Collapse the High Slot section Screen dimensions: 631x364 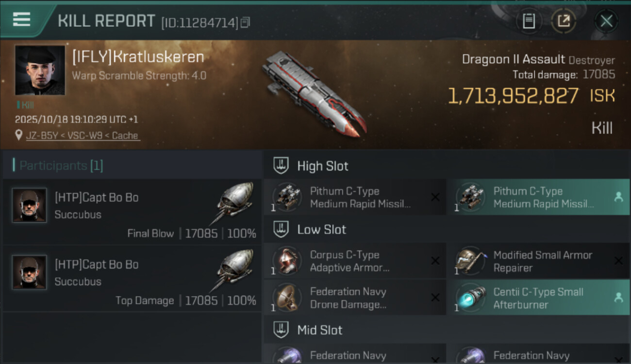(x=281, y=166)
